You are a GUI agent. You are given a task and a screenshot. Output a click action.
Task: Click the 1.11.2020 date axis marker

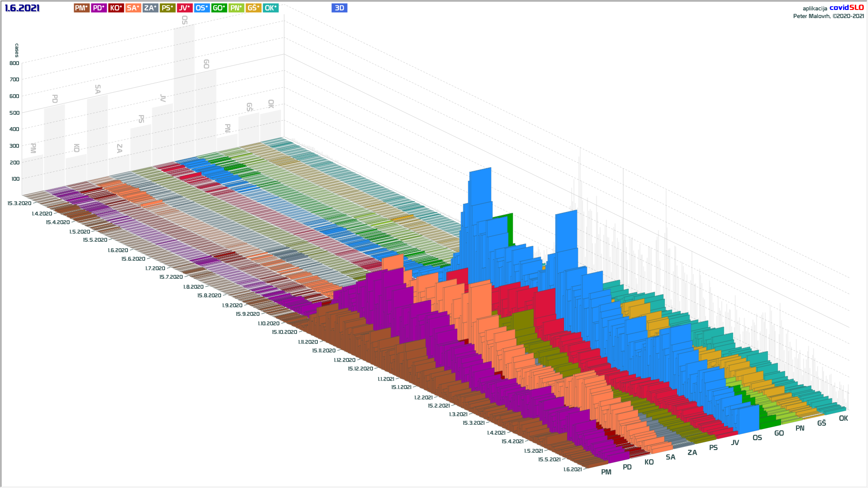[308, 342]
